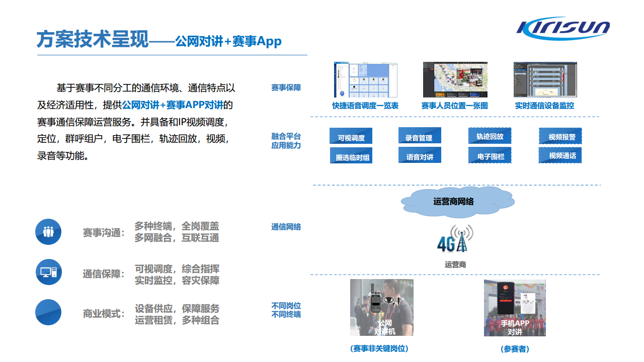The image size is (644, 362).
Task: Click the 实时监控,容灾保障 text line
Action: pos(177,281)
